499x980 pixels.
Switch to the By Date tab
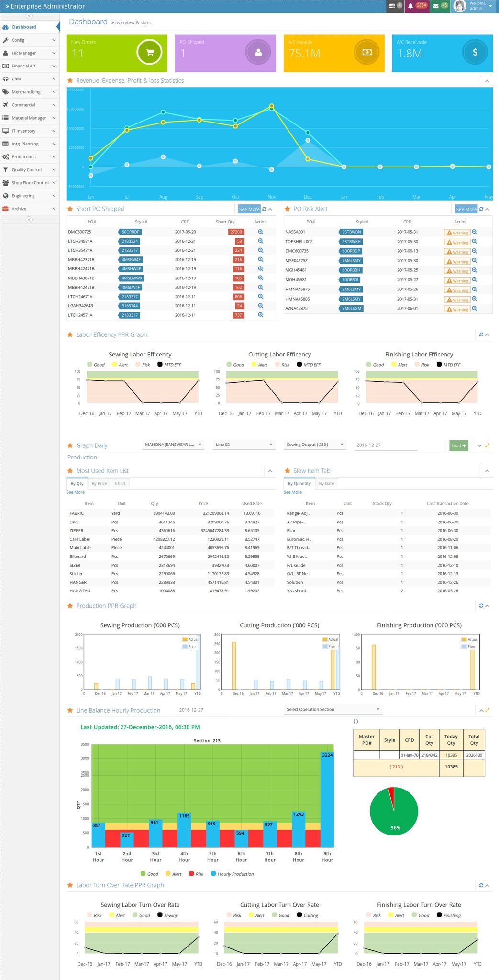pyautogui.click(x=326, y=484)
